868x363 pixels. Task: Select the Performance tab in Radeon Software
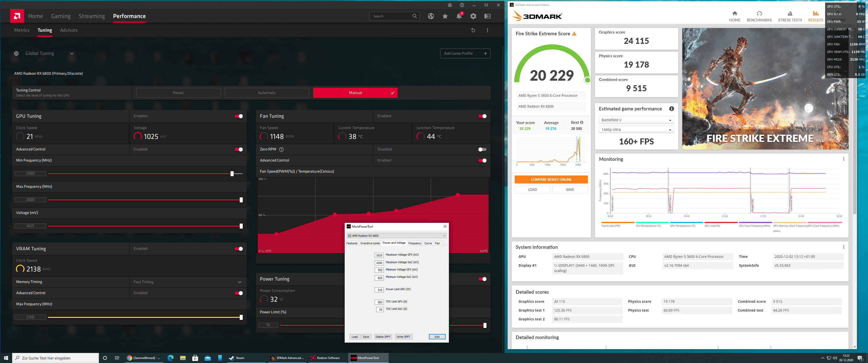pyautogui.click(x=128, y=15)
